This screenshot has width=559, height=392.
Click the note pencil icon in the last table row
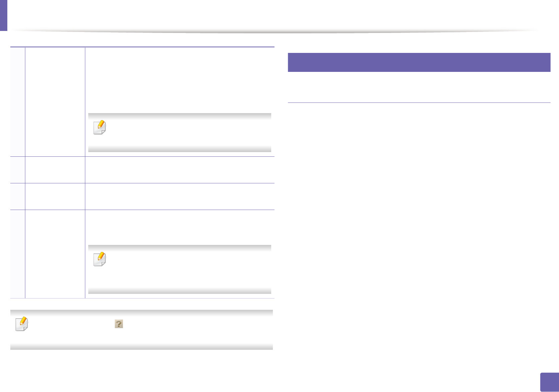click(100, 259)
